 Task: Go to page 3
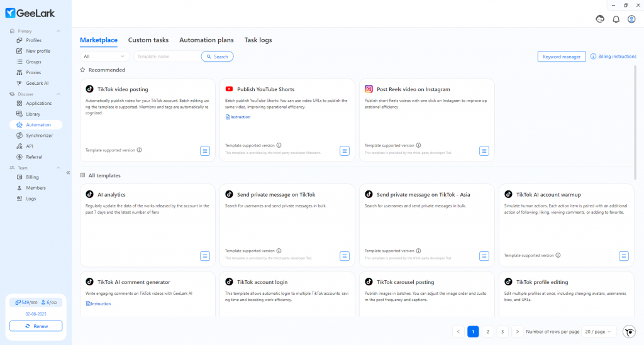pos(502,331)
